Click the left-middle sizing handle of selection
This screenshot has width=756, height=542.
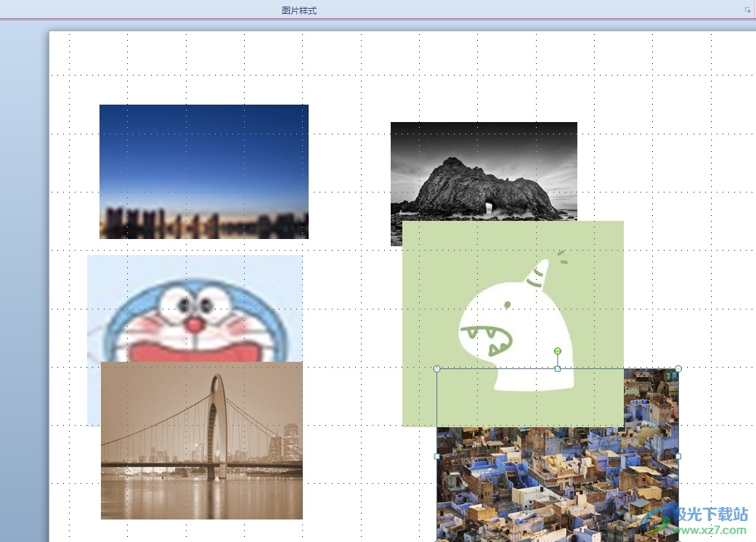pyautogui.click(x=436, y=456)
